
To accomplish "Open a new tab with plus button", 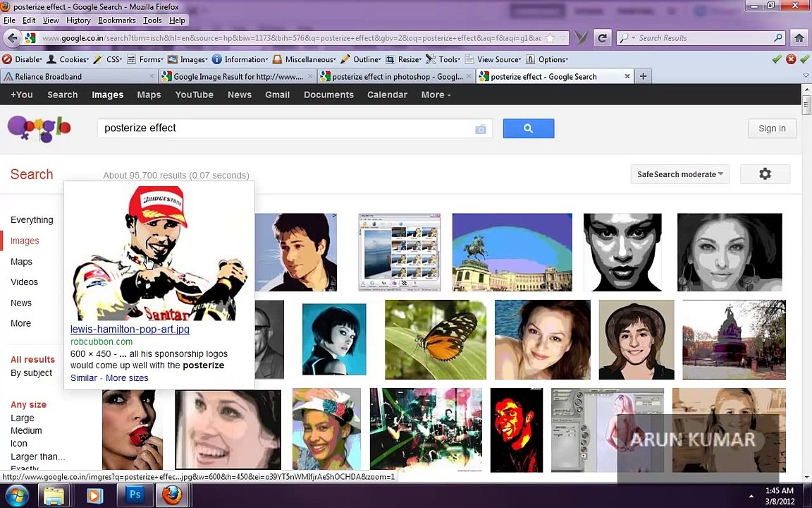I will 643,76.
